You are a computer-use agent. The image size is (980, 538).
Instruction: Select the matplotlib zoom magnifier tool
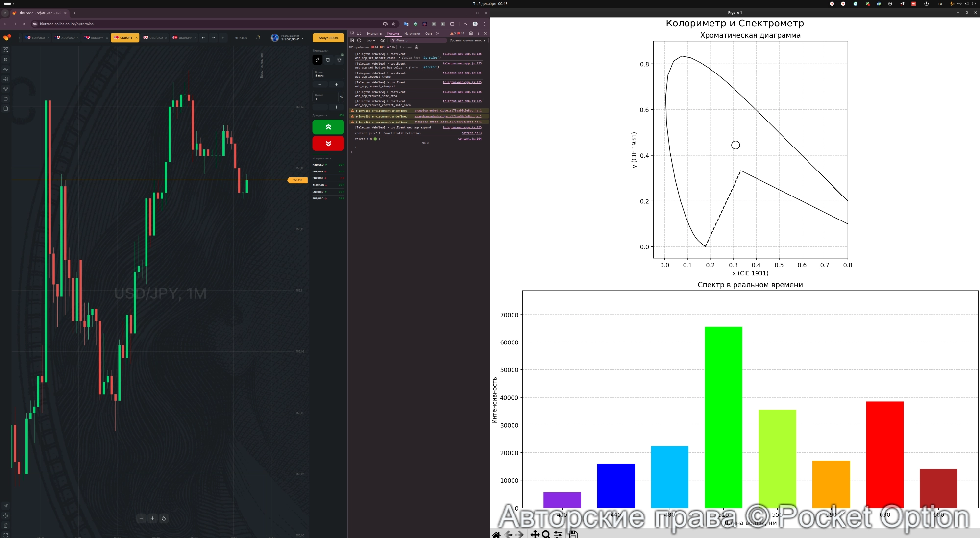click(546, 534)
